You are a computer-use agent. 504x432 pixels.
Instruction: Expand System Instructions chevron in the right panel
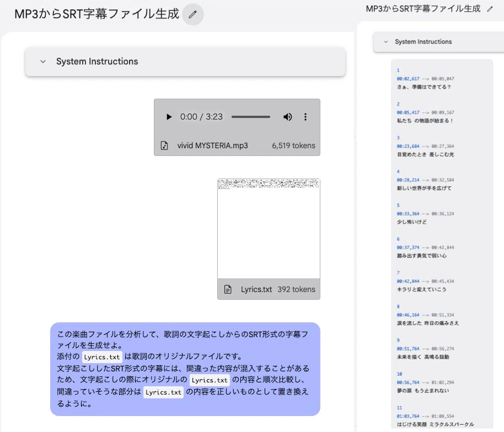tap(385, 42)
